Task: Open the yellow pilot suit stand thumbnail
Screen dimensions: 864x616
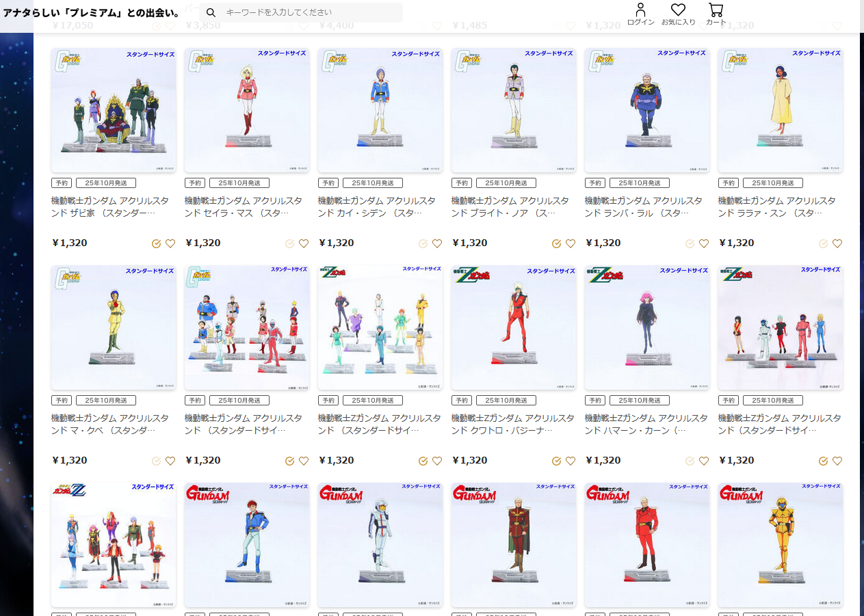Action: 781,545
